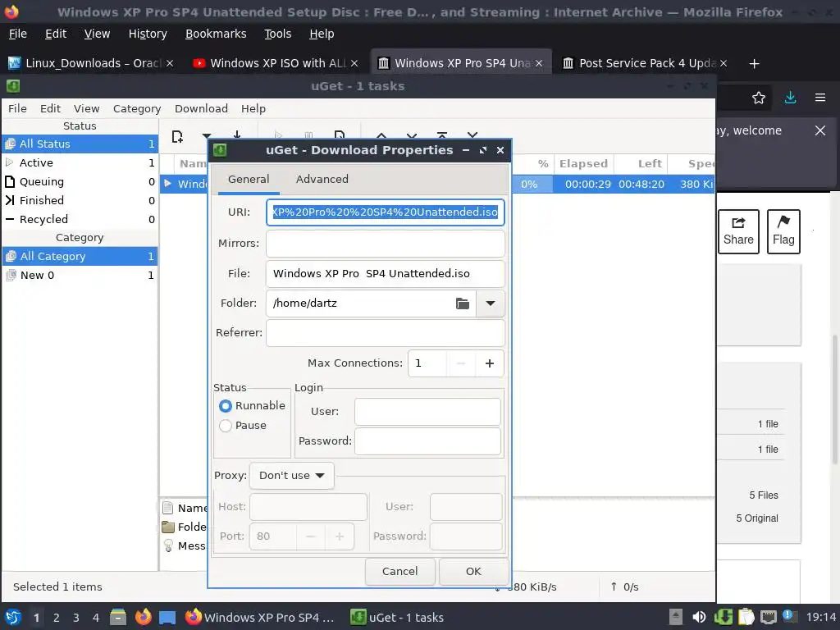Open uGet Download menu

point(201,109)
